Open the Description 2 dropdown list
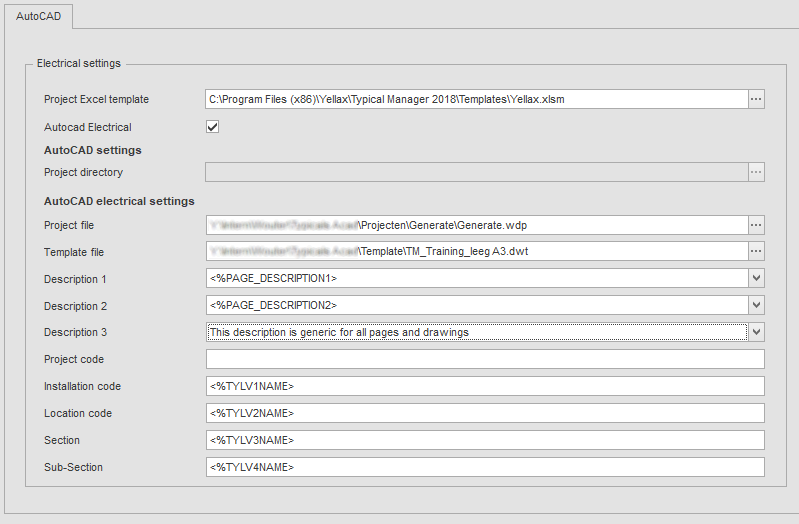 pyautogui.click(x=756, y=305)
